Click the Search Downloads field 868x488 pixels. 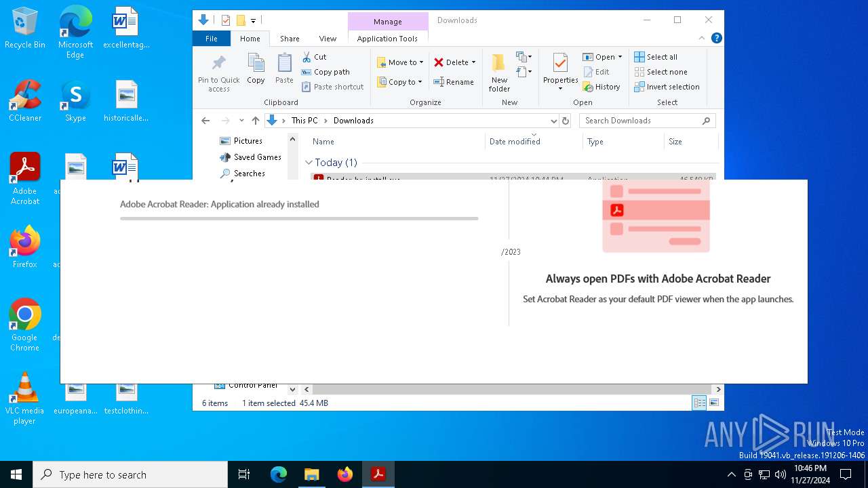tap(647, 121)
